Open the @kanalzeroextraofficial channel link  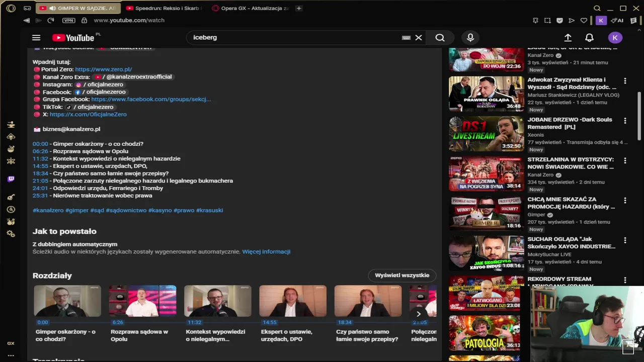pyautogui.click(x=133, y=77)
